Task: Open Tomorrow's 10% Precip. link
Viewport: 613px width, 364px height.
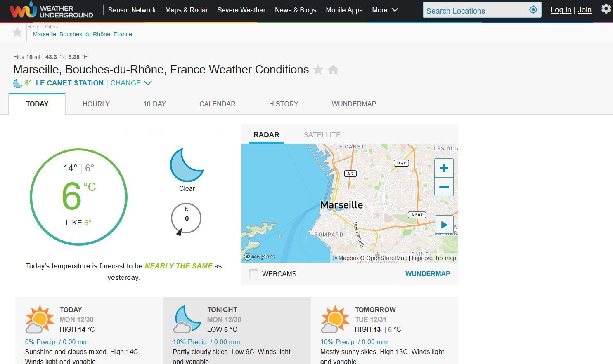Action: (x=354, y=342)
